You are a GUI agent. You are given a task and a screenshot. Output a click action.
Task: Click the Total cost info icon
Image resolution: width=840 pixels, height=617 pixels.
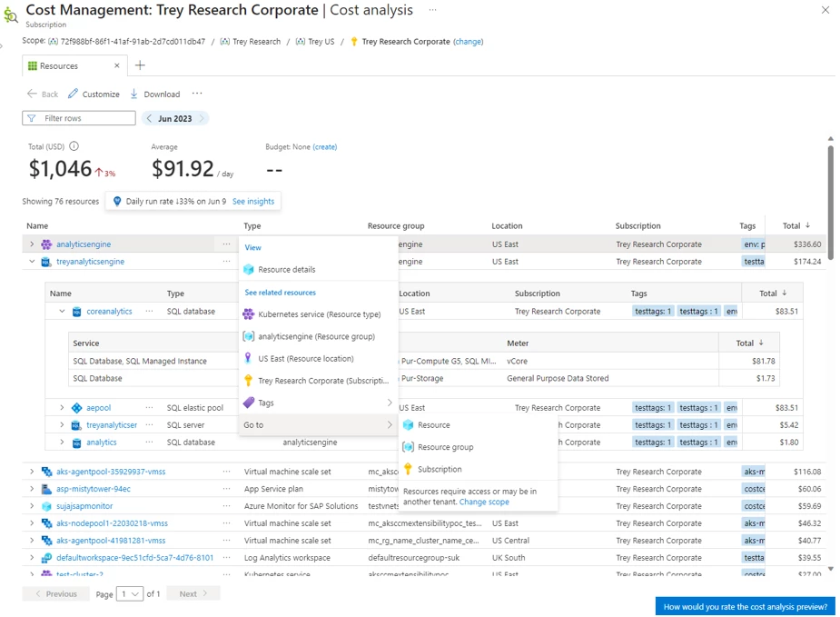coord(74,146)
